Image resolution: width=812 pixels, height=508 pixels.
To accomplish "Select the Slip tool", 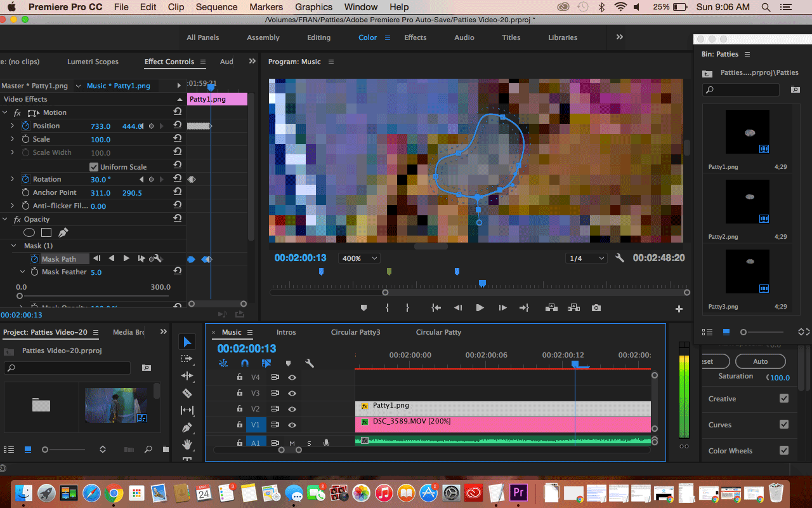I will (x=187, y=410).
